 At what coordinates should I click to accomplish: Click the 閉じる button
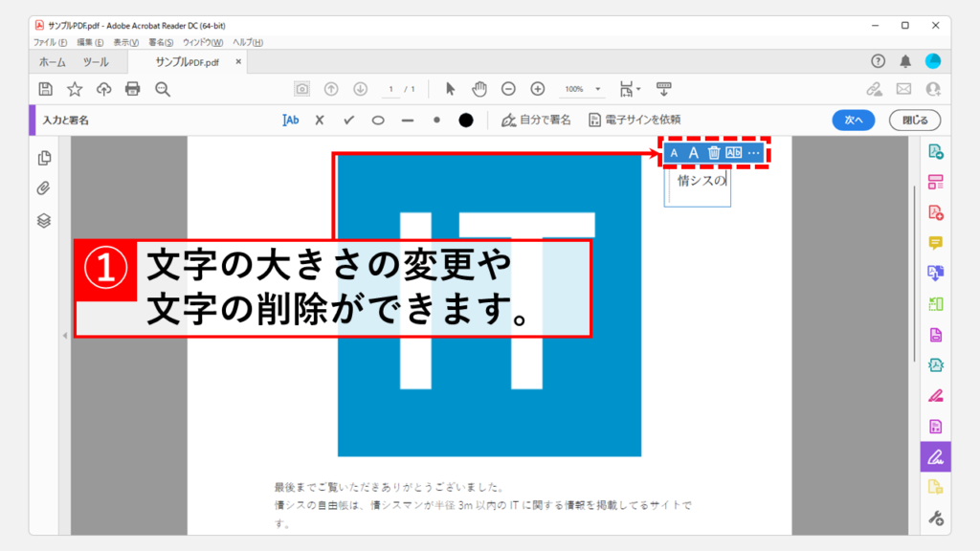coord(914,121)
